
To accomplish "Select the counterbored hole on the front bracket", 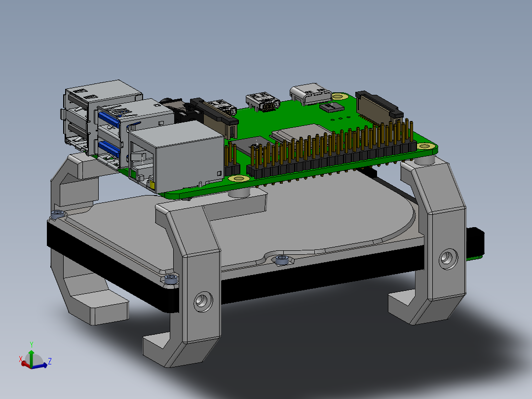I will pyautogui.click(x=203, y=301).
